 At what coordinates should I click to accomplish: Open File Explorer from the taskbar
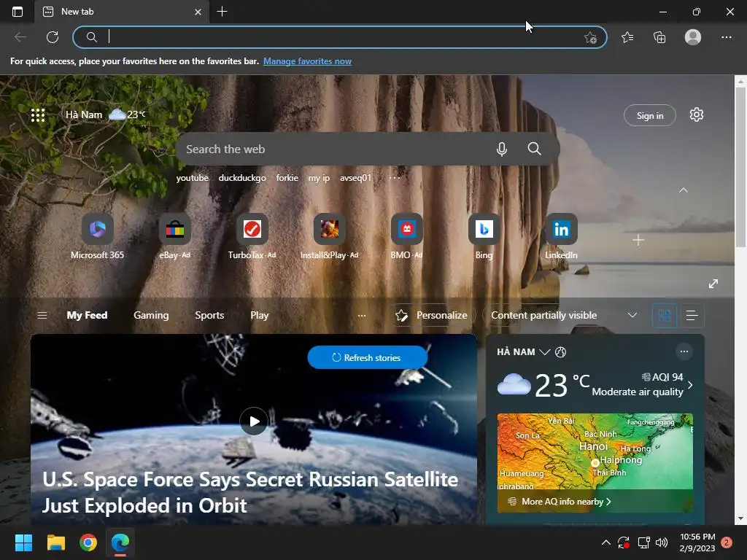pyautogui.click(x=55, y=542)
